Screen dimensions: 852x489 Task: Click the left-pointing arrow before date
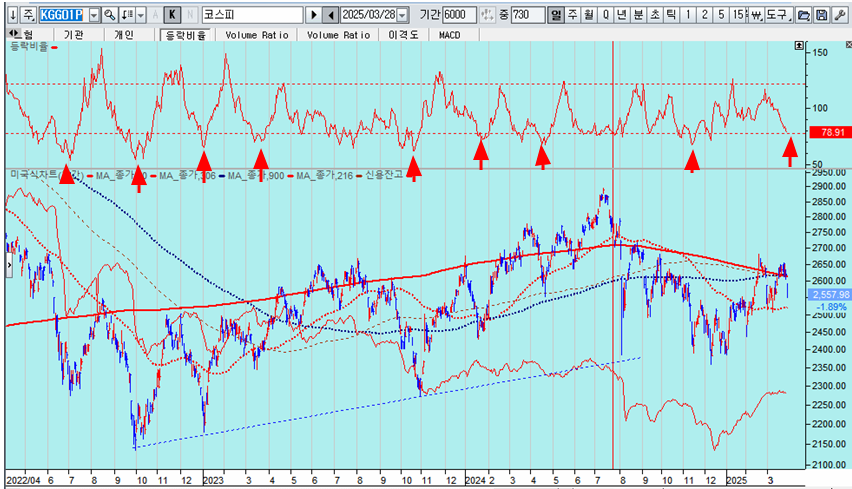point(330,15)
